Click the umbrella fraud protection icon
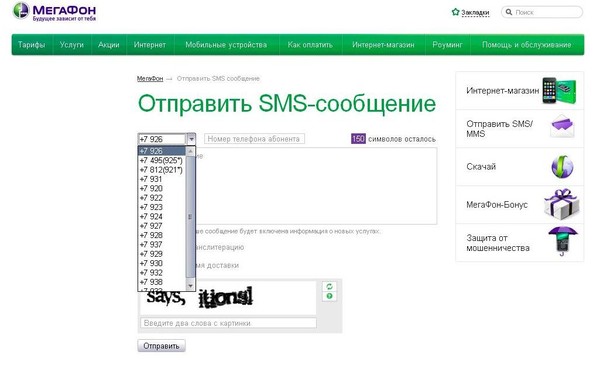The width and height of the screenshot is (600, 386). (x=562, y=241)
